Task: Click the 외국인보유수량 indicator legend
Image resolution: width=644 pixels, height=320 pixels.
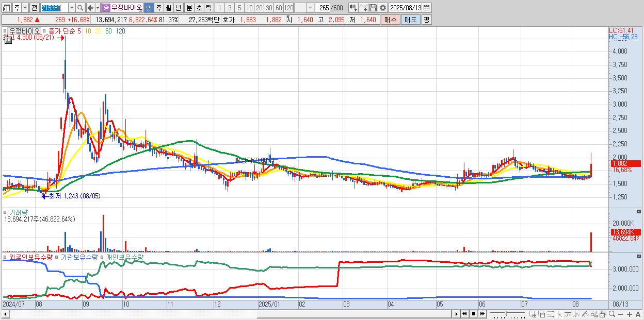Action: [x=30, y=257]
